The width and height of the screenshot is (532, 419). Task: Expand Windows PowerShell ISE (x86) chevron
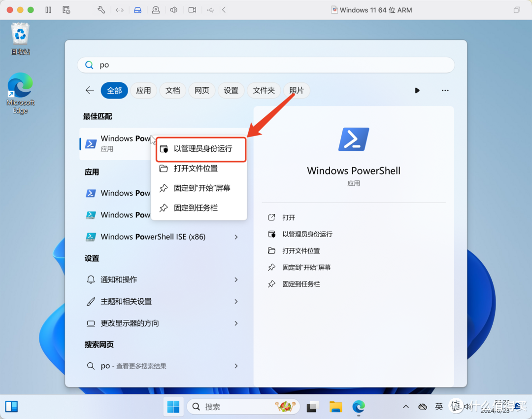(236, 237)
